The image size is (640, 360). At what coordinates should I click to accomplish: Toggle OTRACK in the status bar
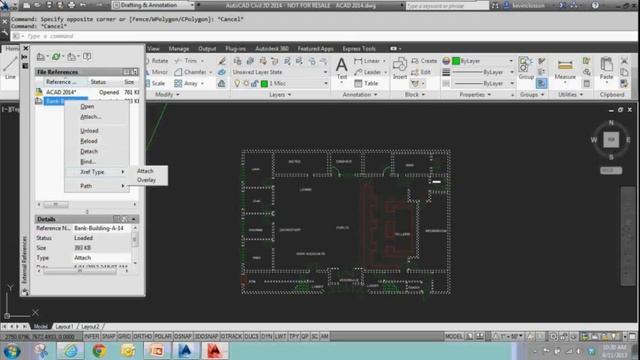coord(231,336)
